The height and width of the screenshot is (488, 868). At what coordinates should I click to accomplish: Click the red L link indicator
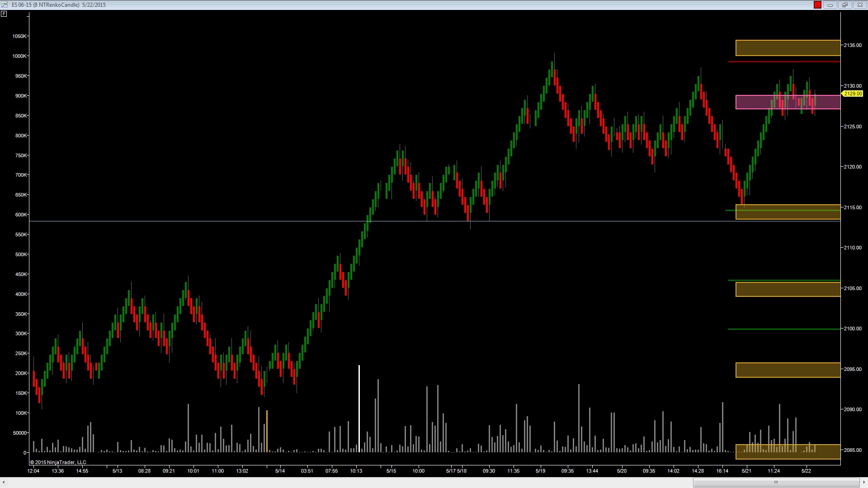point(817,5)
